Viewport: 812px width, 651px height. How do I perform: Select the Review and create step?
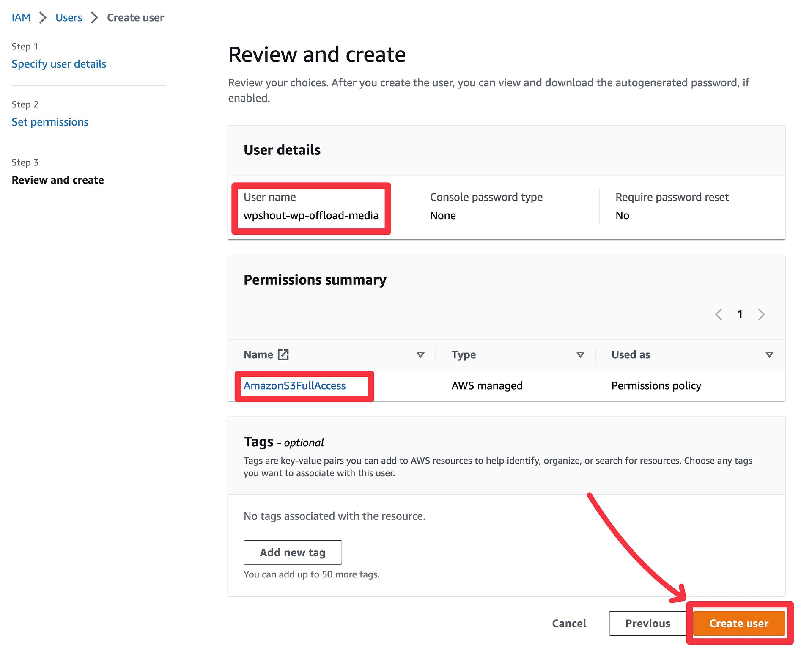(58, 180)
